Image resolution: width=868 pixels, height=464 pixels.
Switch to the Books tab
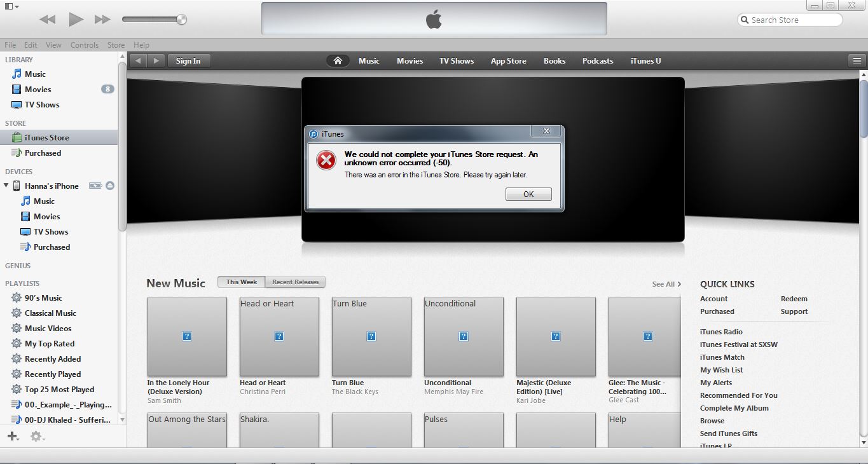(x=555, y=61)
